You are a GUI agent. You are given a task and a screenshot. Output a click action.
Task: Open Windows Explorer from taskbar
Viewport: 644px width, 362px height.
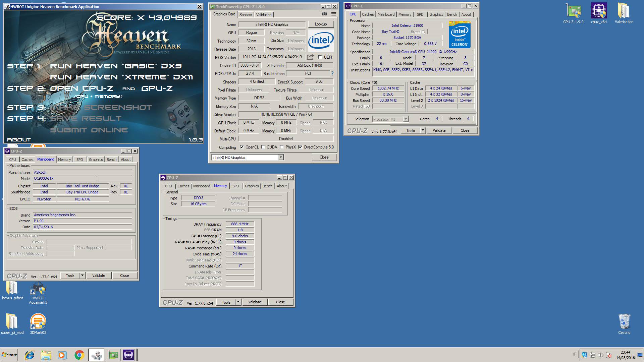pos(46,355)
